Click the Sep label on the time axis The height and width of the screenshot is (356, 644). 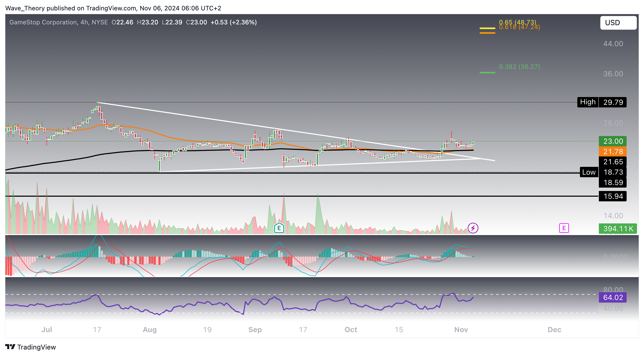pyautogui.click(x=255, y=330)
